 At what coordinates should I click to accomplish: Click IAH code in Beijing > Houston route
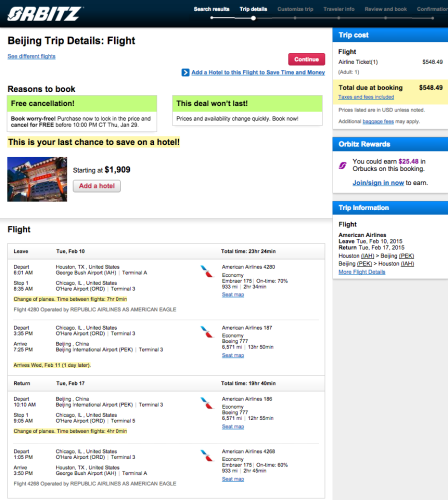pyautogui.click(x=407, y=264)
